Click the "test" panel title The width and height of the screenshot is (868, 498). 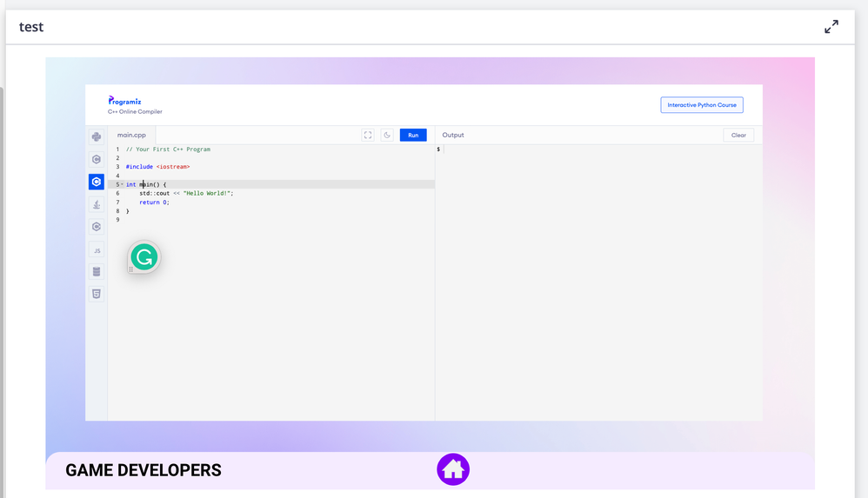31,27
